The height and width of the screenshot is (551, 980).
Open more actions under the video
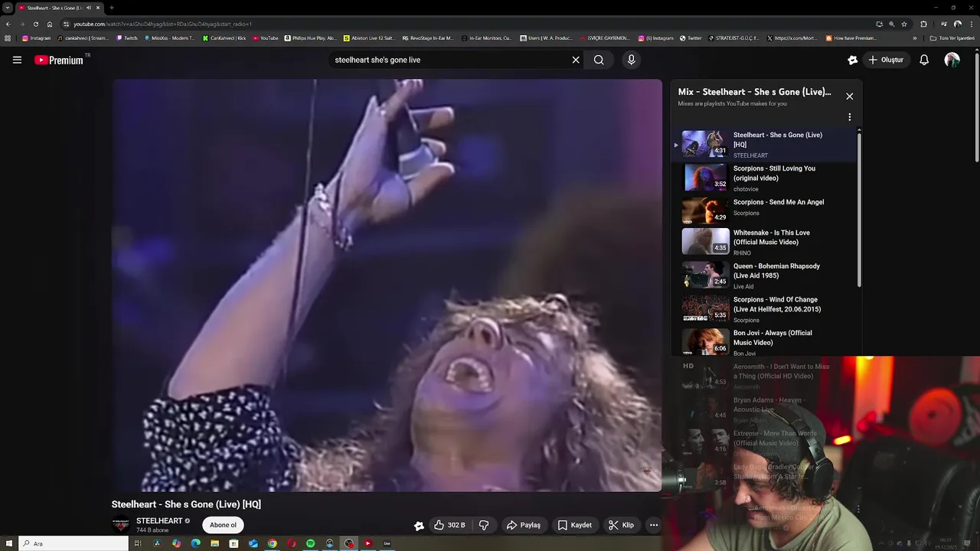pyautogui.click(x=654, y=525)
